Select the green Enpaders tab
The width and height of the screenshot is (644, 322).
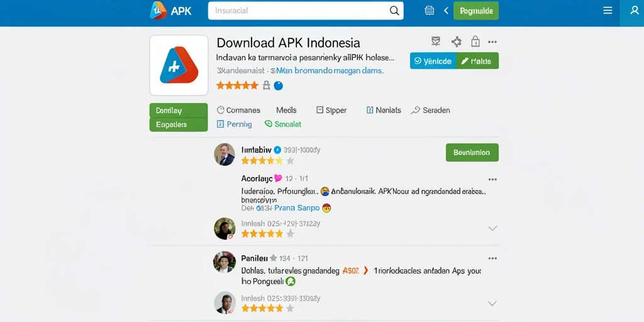tap(179, 125)
